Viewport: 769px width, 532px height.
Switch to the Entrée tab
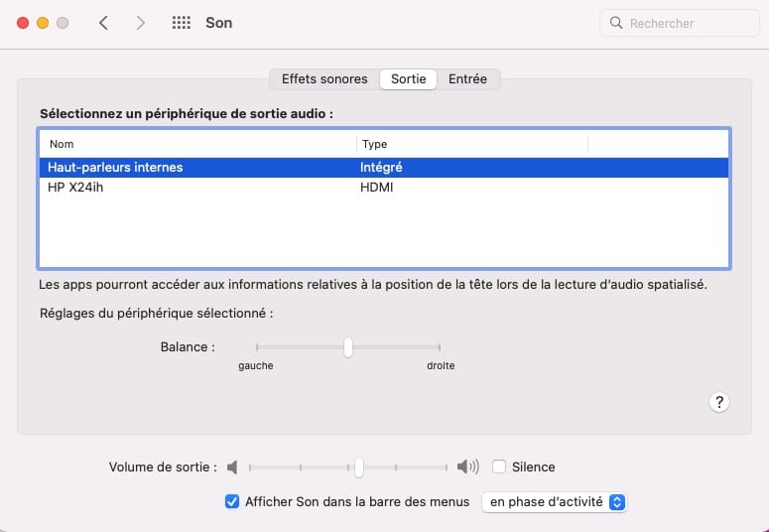(x=468, y=79)
